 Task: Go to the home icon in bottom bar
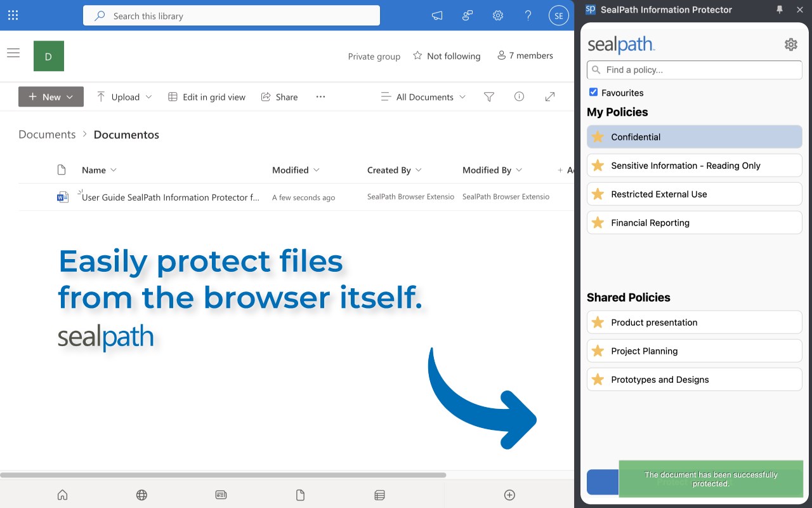[62, 495]
